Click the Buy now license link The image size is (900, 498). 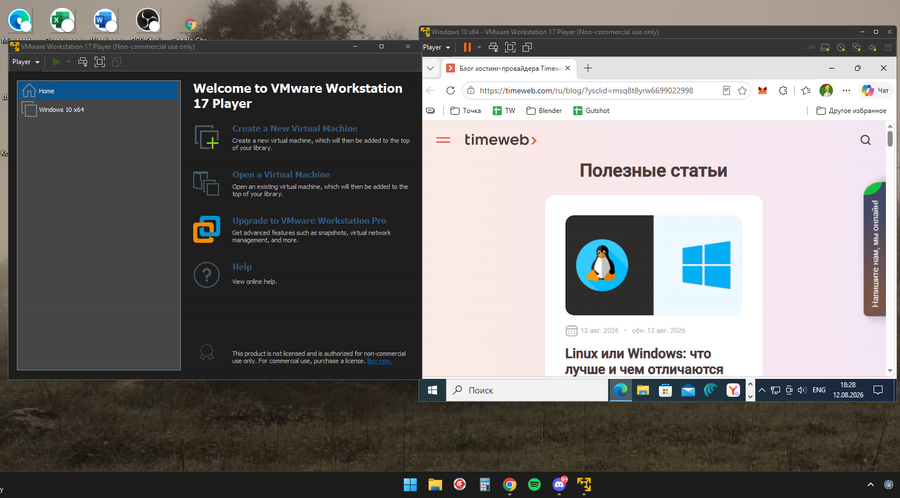tap(379, 361)
